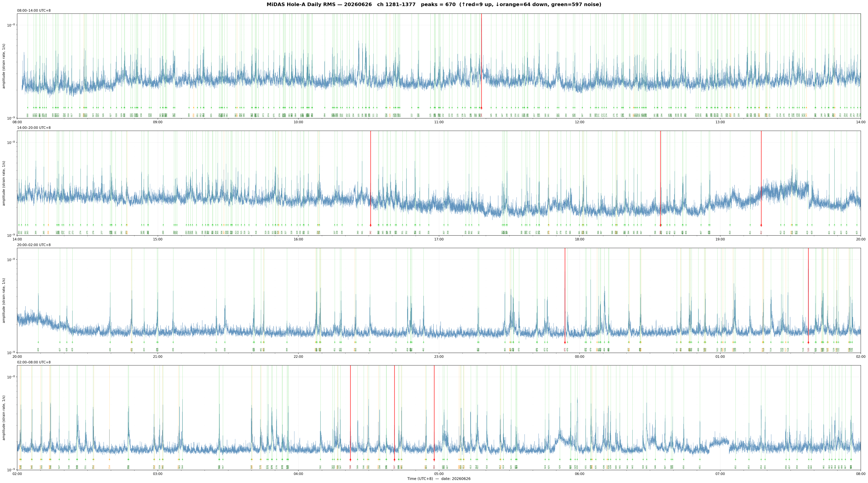Select the "20:00–02:00 UTC+8" panel title
Viewport: 868px width, 483px height.
pos(34,245)
